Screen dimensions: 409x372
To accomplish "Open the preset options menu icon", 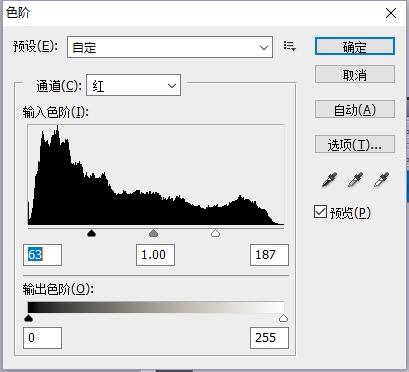I will tap(289, 46).
